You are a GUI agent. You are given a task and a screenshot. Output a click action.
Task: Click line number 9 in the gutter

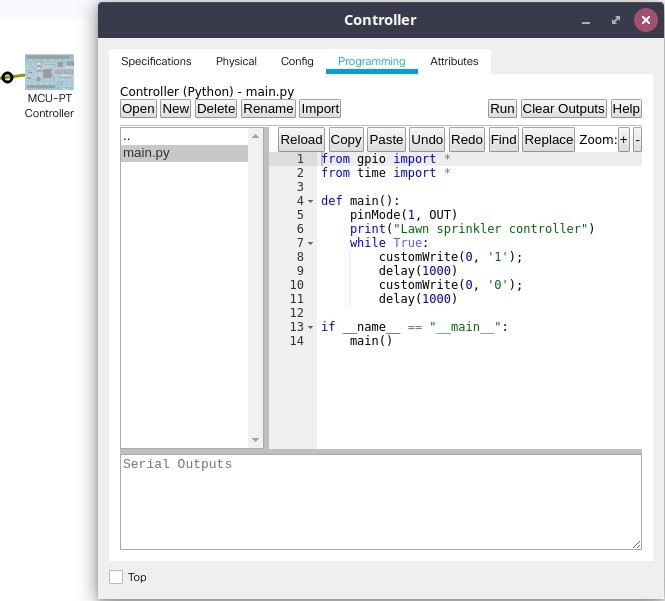pos(300,271)
